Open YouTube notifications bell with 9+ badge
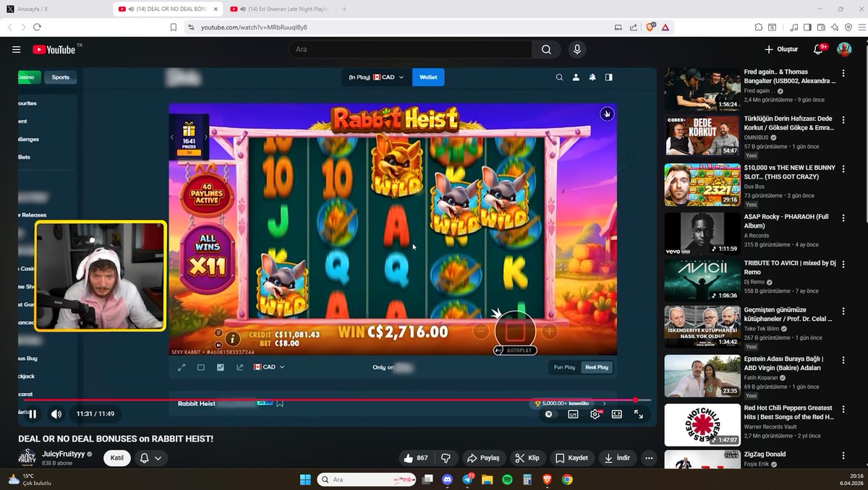This screenshot has height=490, width=868. tap(819, 49)
